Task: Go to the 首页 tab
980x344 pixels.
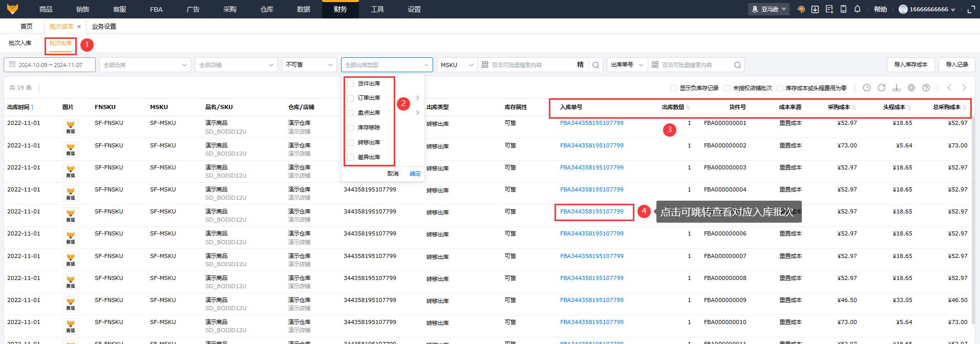Action: click(27, 27)
